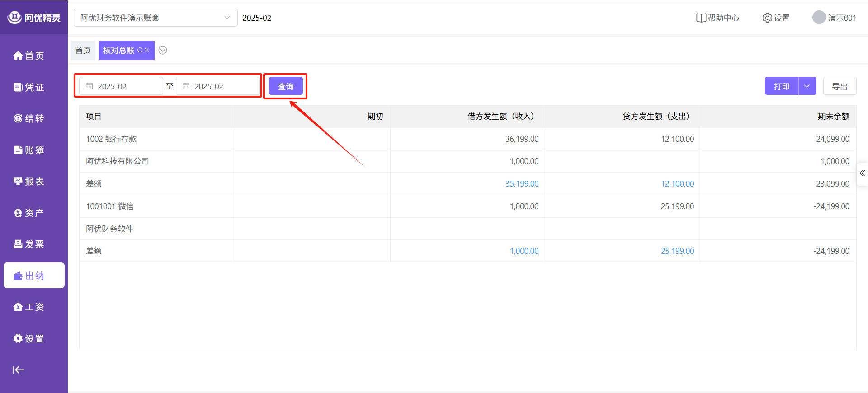
Task: Open the 报表 reports sidebar icon
Action: tap(18, 181)
